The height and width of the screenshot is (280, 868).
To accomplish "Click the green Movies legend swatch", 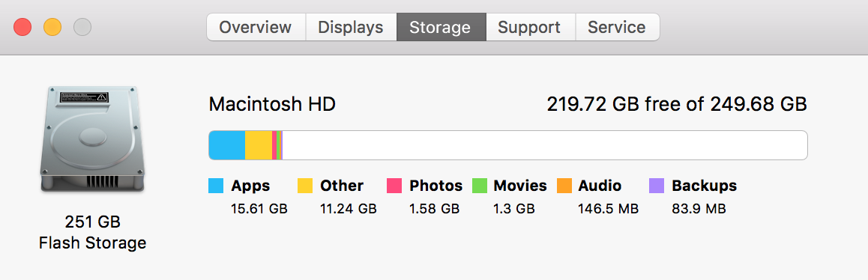I will click(x=480, y=186).
